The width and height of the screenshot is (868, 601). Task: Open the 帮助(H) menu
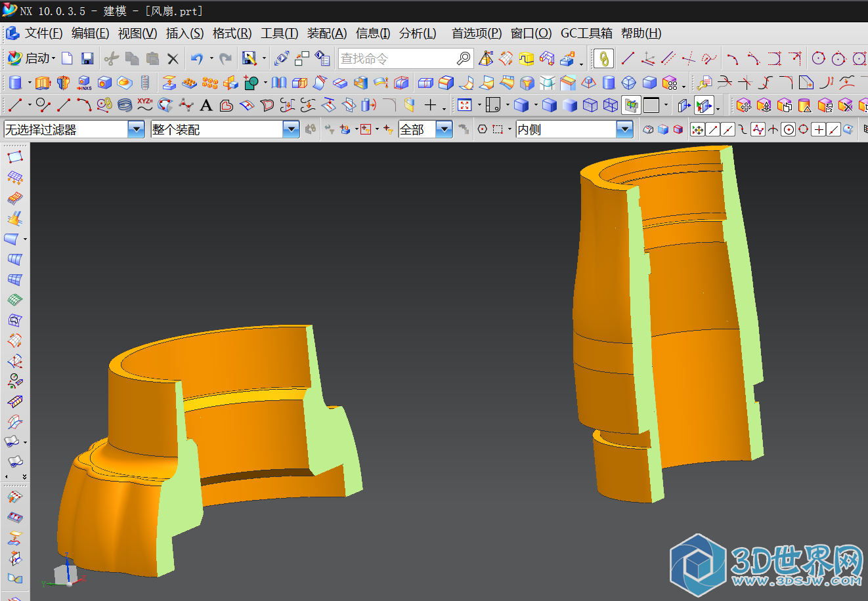tap(641, 33)
